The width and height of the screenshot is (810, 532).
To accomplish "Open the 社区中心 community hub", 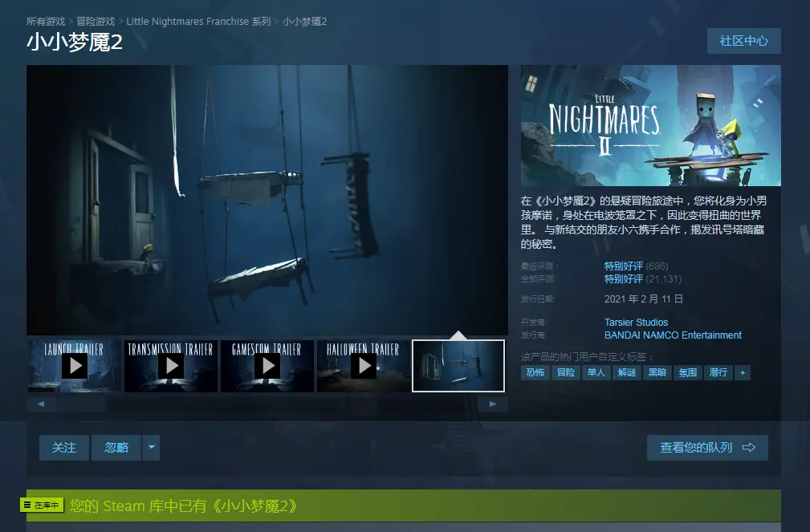I will tap(744, 41).
